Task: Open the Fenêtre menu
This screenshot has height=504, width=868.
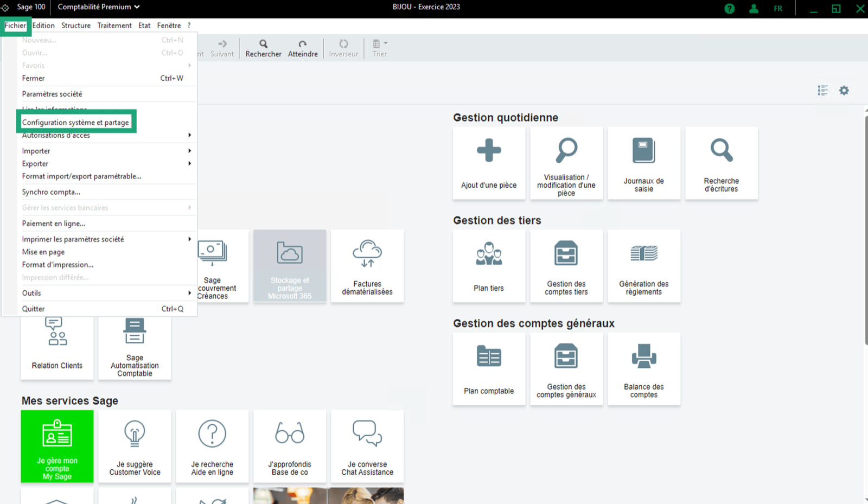Action: click(x=169, y=25)
